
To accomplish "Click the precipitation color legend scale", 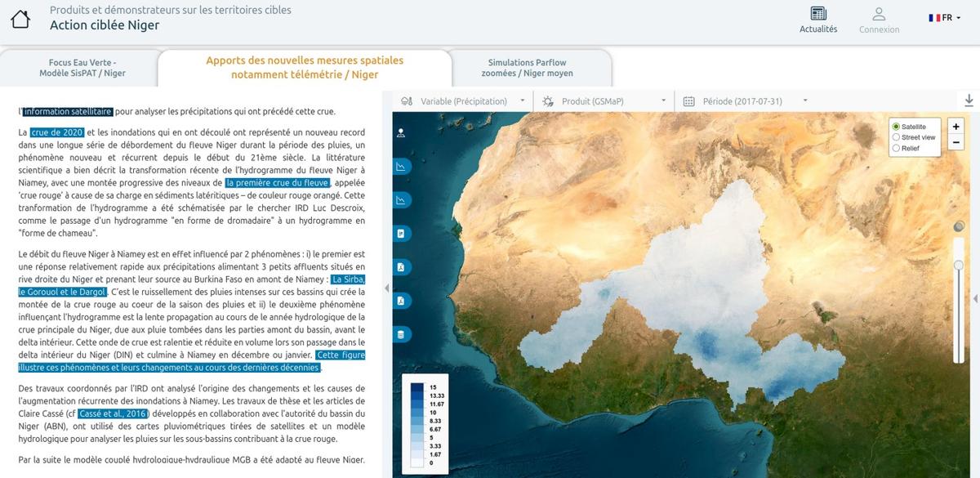I will (424, 426).
